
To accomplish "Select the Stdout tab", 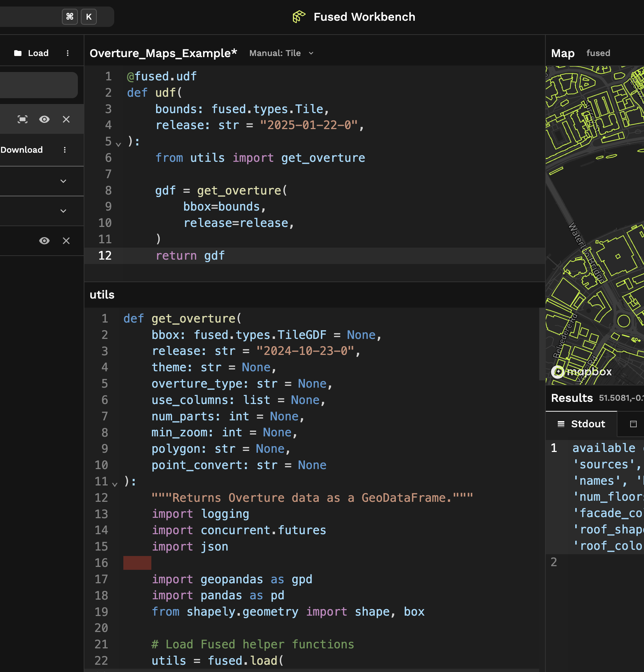I will [x=581, y=424].
